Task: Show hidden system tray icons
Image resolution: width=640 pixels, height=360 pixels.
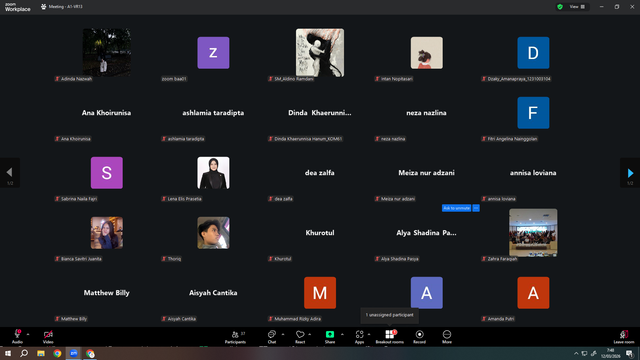Action: (x=576, y=353)
